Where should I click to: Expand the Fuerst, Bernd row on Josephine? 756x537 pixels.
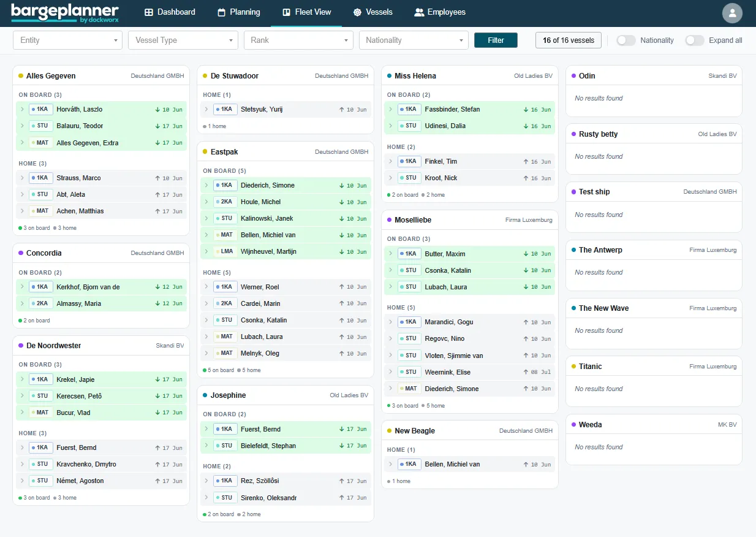pyautogui.click(x=207, y=429)
